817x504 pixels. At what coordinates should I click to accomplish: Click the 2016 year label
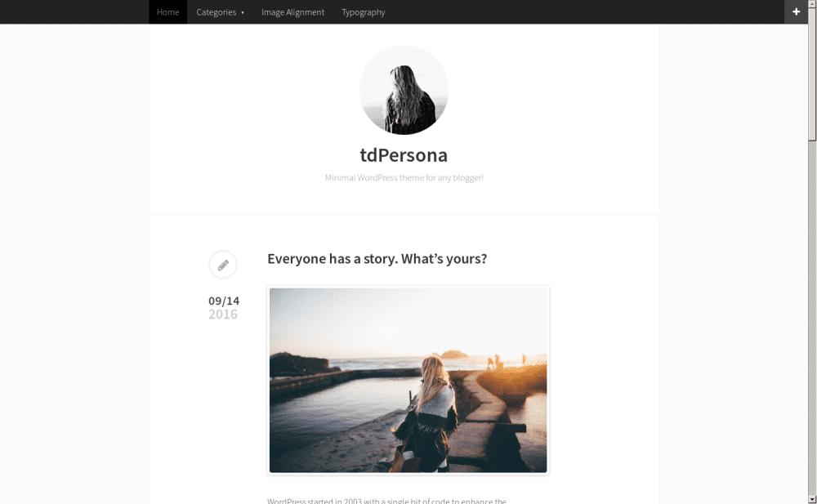coord(223,314)
